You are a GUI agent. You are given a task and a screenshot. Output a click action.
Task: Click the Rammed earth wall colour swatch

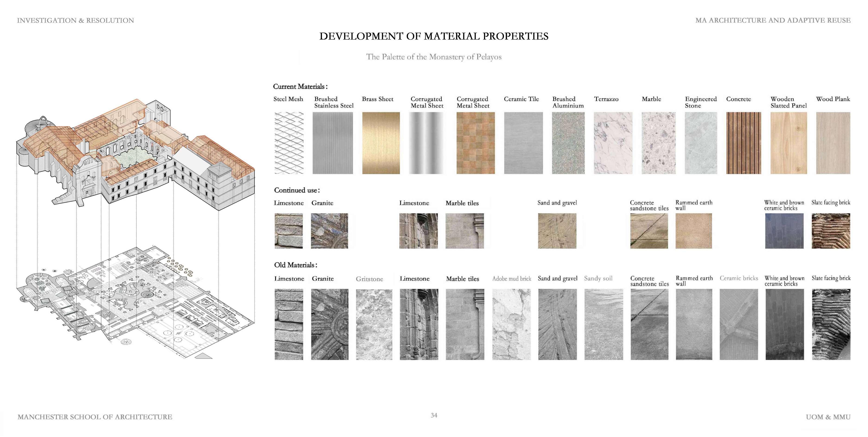(x=693, y=231)
